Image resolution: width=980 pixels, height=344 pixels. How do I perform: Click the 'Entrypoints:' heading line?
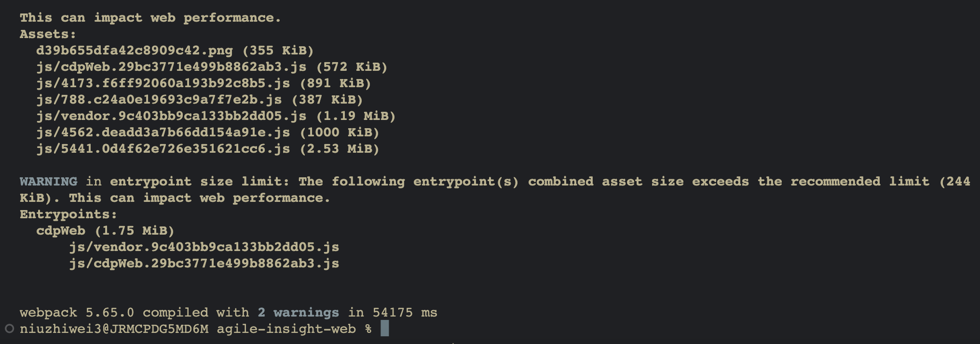[68, 214]
